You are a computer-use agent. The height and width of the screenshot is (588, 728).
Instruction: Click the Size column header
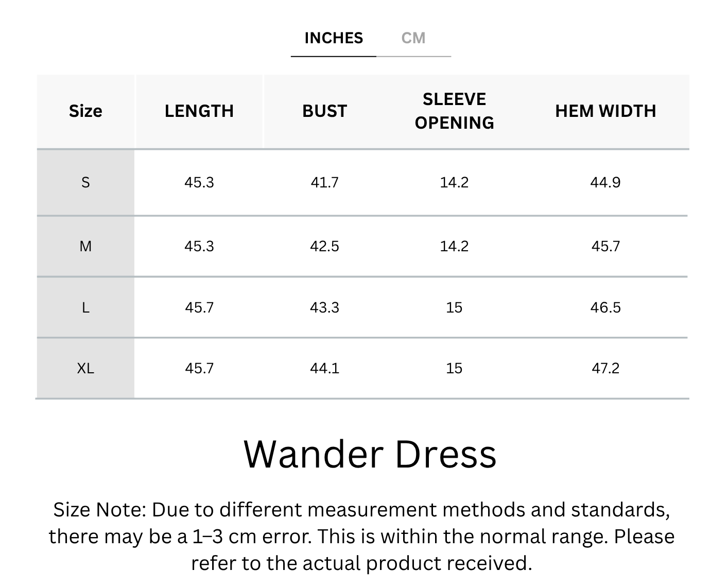coord(85,111)
